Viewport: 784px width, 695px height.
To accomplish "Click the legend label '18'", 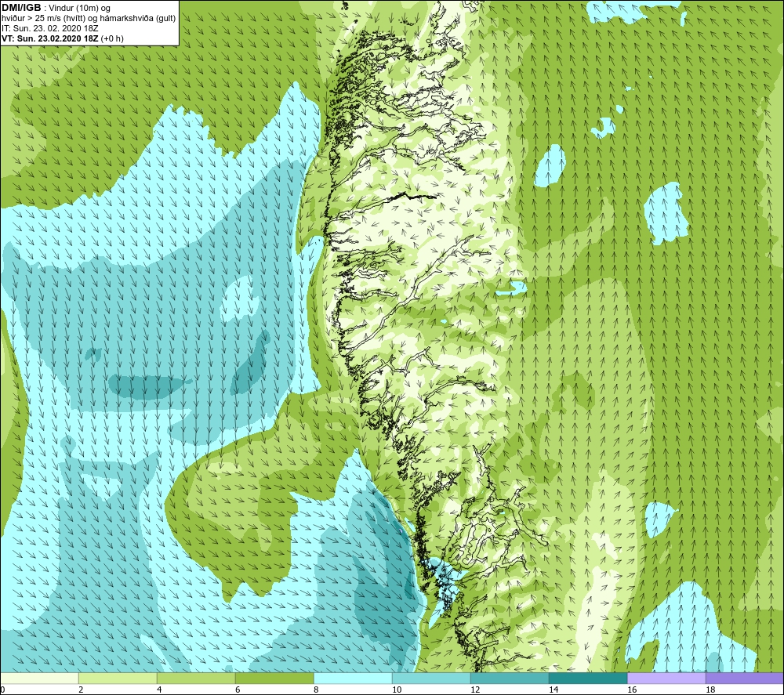I will pos(710,690).
